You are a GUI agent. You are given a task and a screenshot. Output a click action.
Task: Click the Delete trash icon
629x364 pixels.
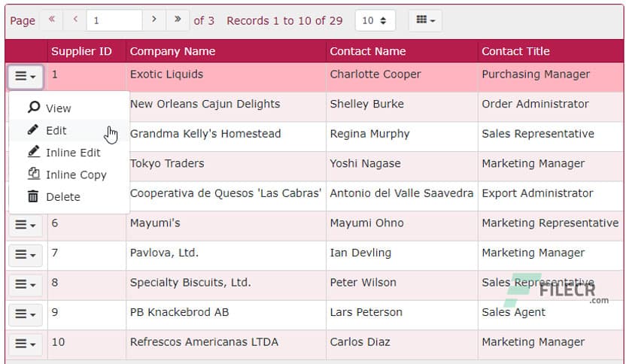click(33, 197)
